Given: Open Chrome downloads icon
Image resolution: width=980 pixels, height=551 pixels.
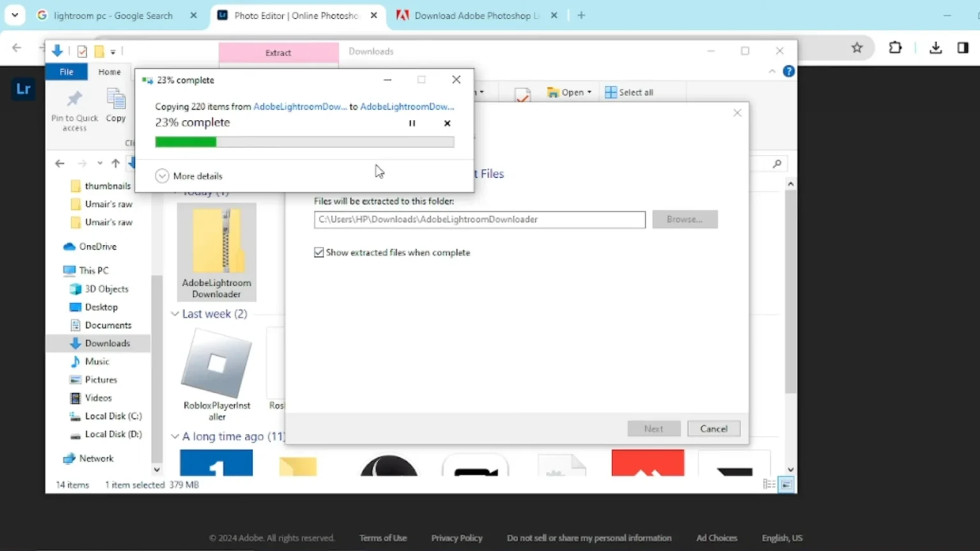Looking at the screenshot, I should (935, 48).
